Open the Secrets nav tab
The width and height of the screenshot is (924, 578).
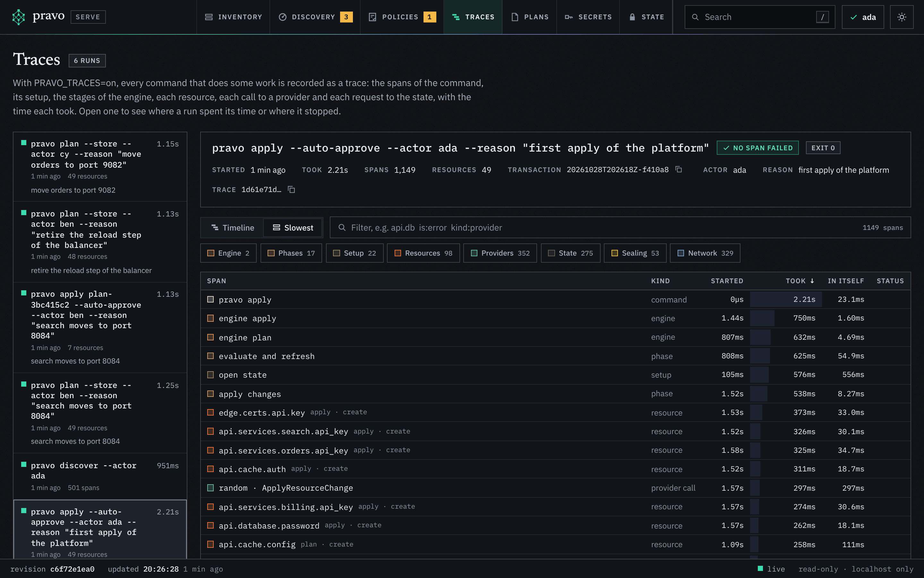588,17
